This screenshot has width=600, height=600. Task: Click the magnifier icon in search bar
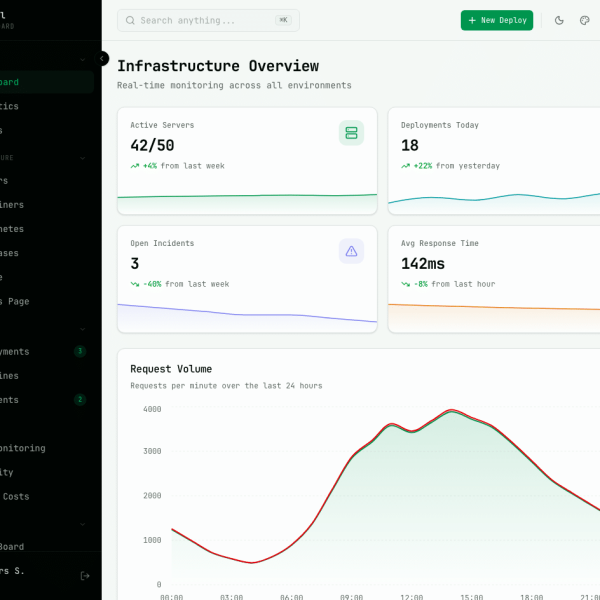130,20
